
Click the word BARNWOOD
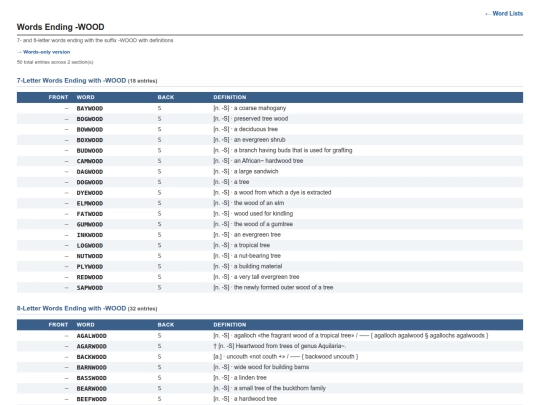point(91,367)
